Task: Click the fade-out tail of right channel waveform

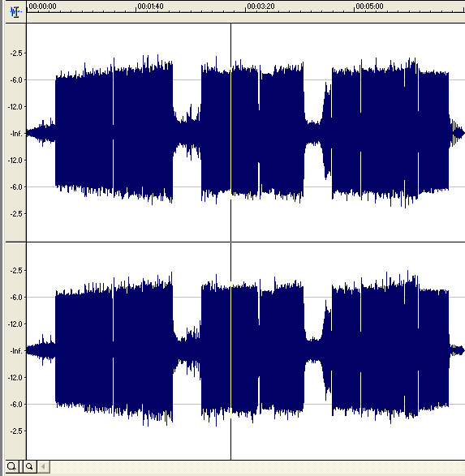Action: (x=457, y=350)
